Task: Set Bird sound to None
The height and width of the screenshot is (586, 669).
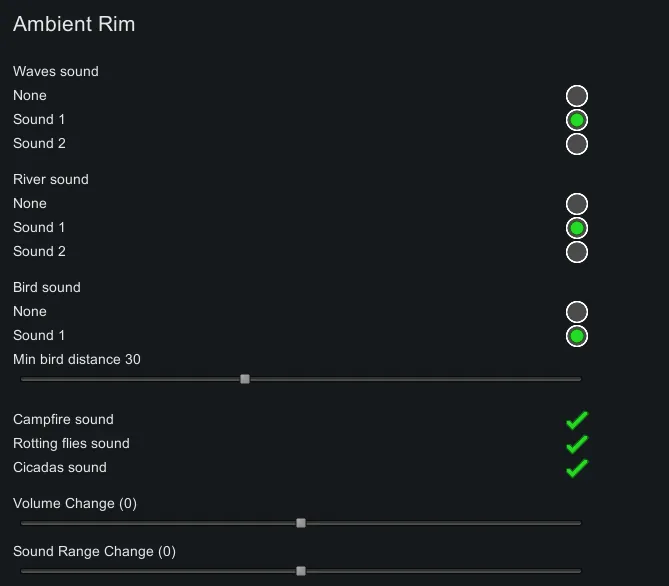Action: click(577, 312)
